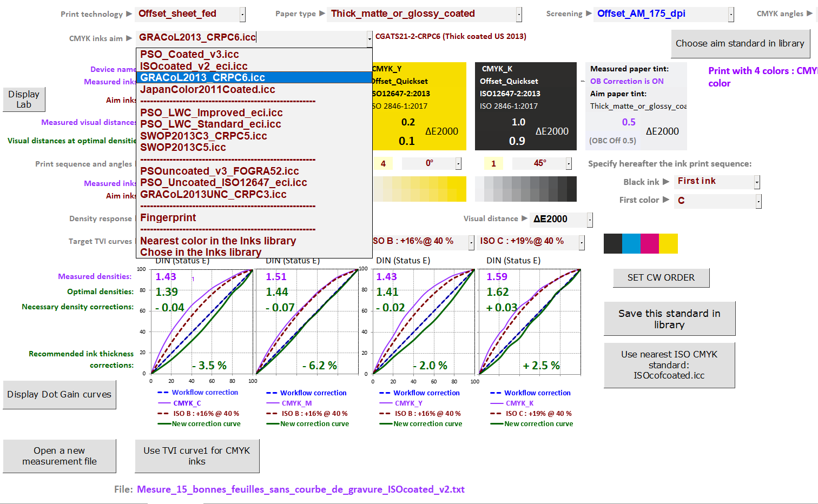Click Display Dot Gain curves button
The height and width of the screenshot is (504, 818).
(x=60, y=395)
